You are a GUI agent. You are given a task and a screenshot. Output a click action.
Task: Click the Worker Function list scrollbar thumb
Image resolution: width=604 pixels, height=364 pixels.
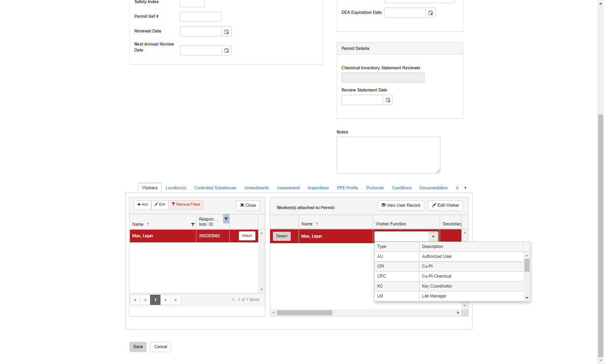click(527, 265)
